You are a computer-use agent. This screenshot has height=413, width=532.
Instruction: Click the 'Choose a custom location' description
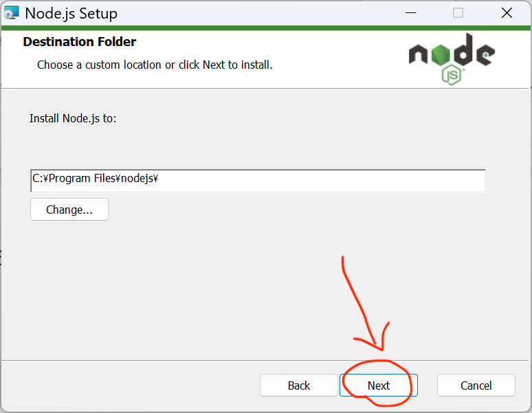point(155,65)
